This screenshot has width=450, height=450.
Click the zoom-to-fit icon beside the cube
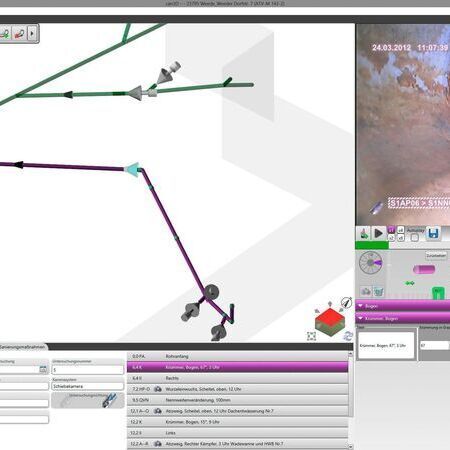pos(311,336)
